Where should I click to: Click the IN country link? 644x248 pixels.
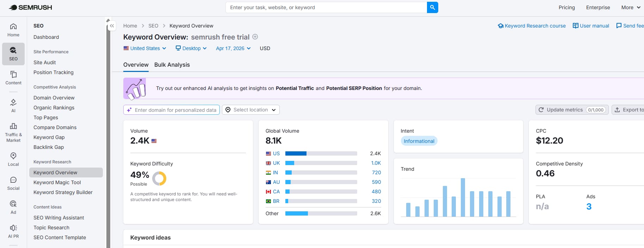[x=275, y=173]
